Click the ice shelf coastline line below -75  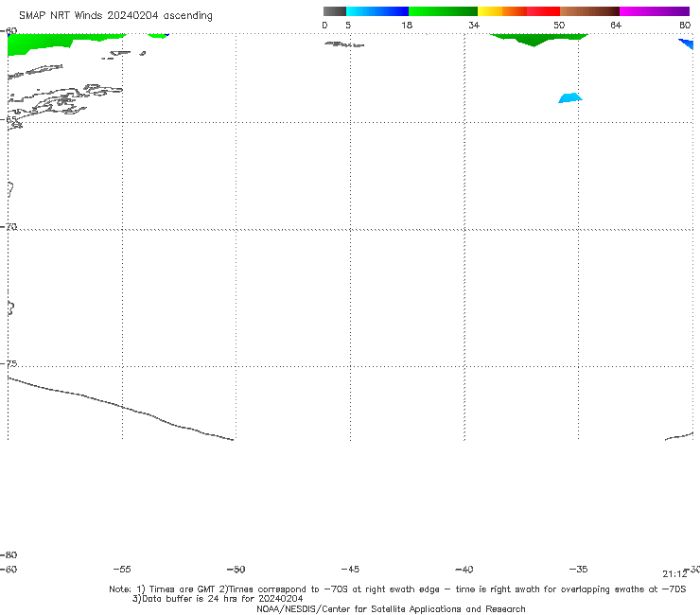(120, 408)
